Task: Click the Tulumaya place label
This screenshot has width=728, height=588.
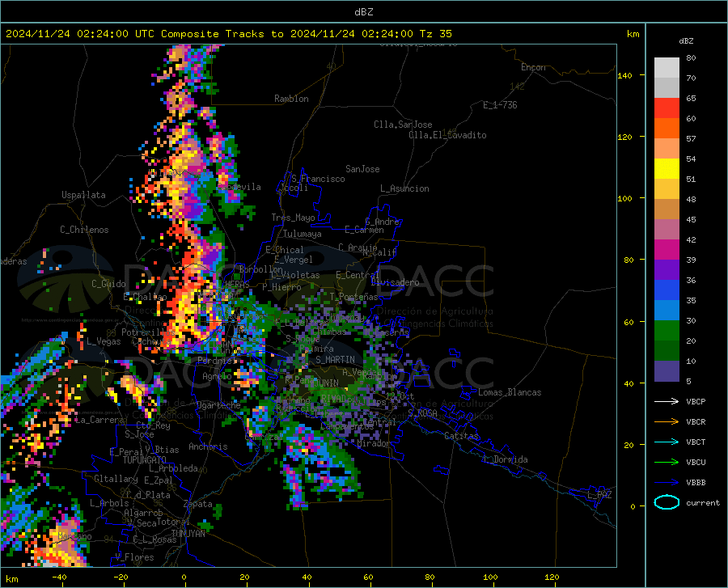Action: (303, 234)
